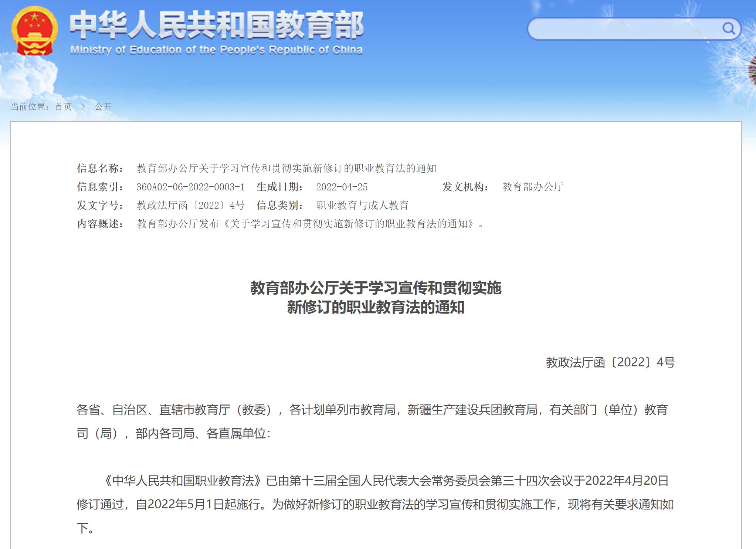Select the 内容概述 label
The image size is (756, 549).
click(100, 224)
